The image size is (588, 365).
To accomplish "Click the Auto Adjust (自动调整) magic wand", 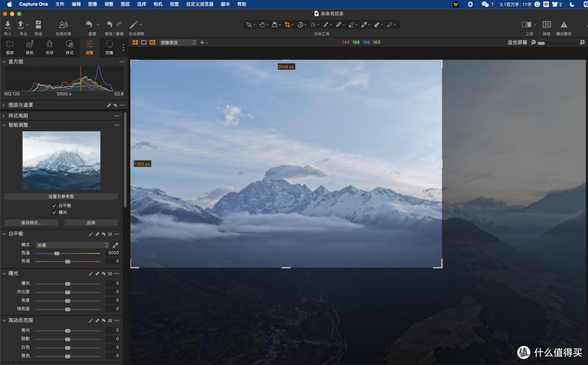I will [133, 25].
